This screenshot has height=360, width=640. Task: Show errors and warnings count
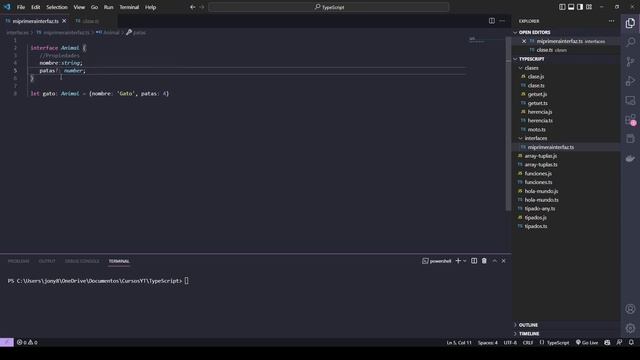tap(27, 342)
